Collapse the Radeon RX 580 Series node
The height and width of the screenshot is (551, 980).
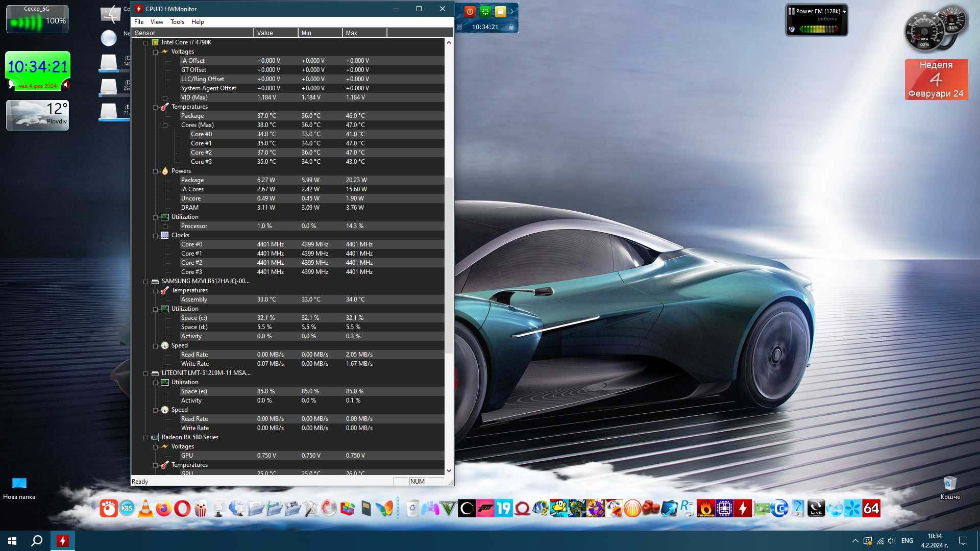coord(146,438)
